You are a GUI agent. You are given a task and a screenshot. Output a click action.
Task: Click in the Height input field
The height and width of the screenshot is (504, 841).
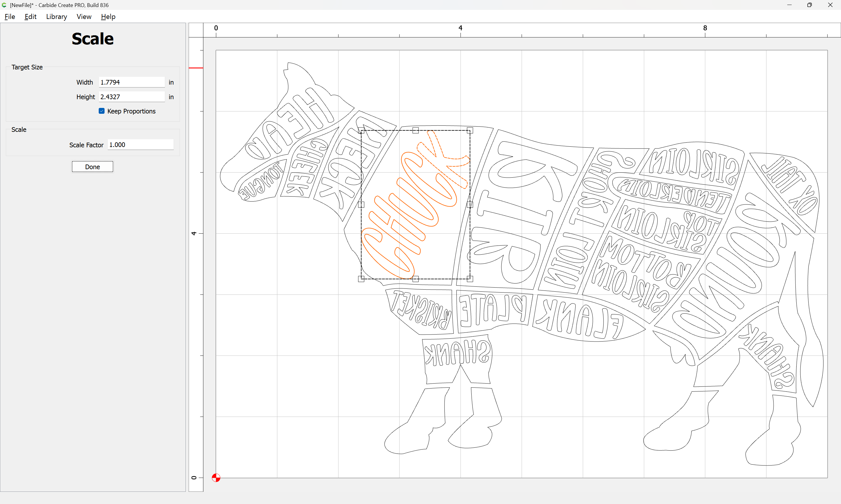tap(132, 97)
